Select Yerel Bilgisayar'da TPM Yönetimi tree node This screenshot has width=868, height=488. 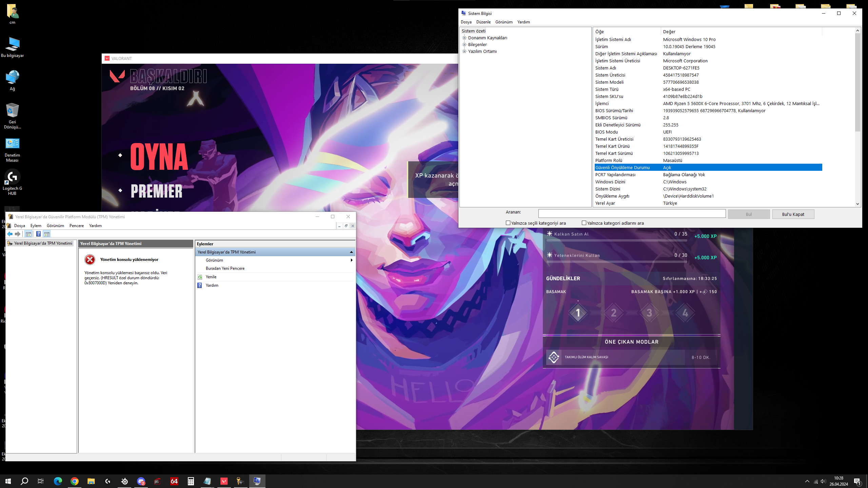pyautogui.click(x=40, y=243)
